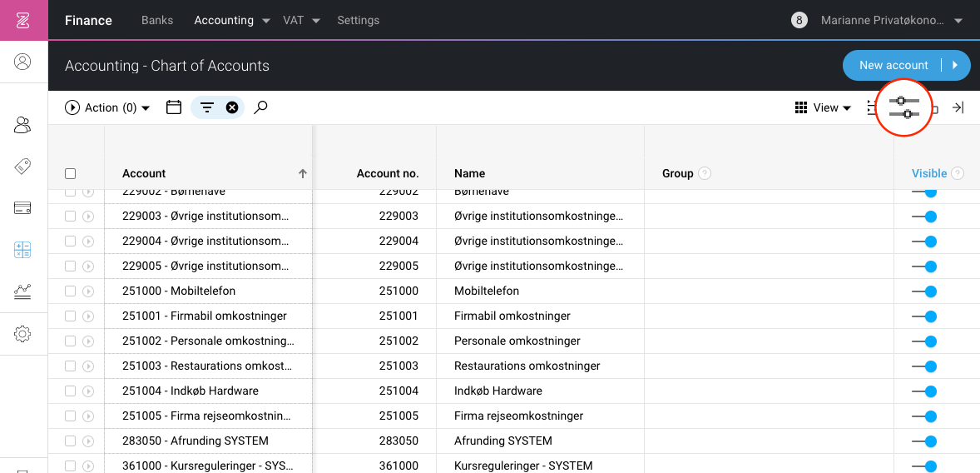980x473 pixels.
Task: Open row action for 251005 Firma rejseomkostninger
Action: click(88, 416)
